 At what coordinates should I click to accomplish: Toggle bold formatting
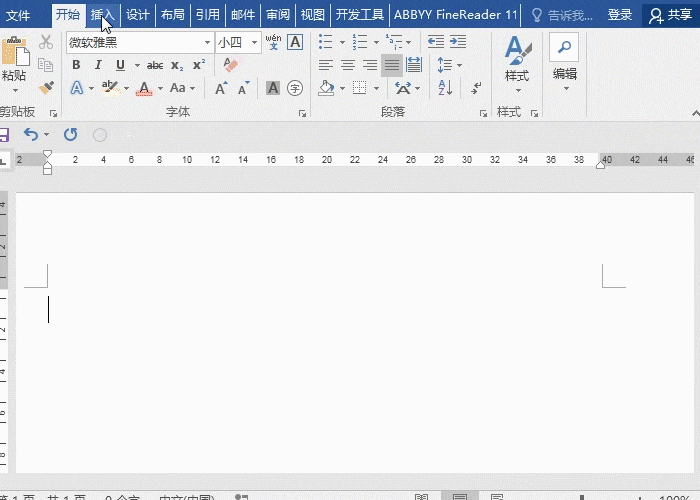pos(76,65)
